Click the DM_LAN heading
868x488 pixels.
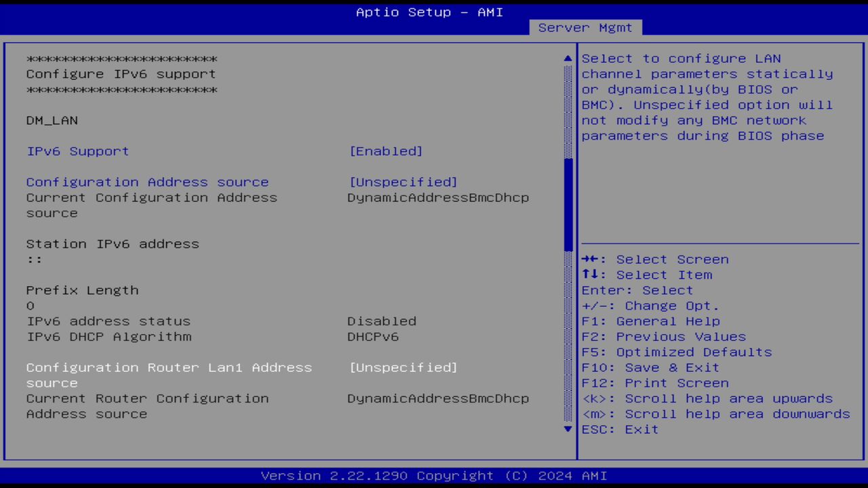point(52,121)
